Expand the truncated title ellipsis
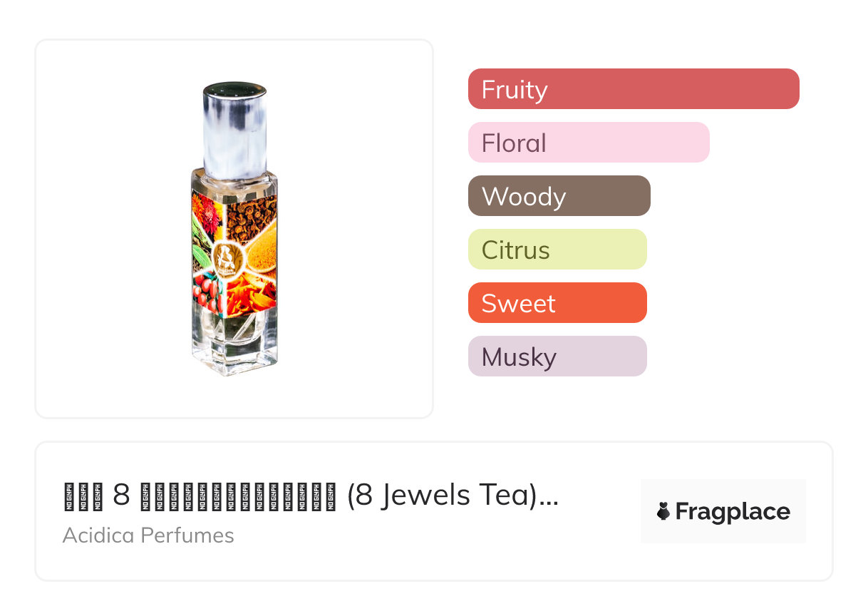Screen dimensions: 868x616 click(x=549, y=497)
